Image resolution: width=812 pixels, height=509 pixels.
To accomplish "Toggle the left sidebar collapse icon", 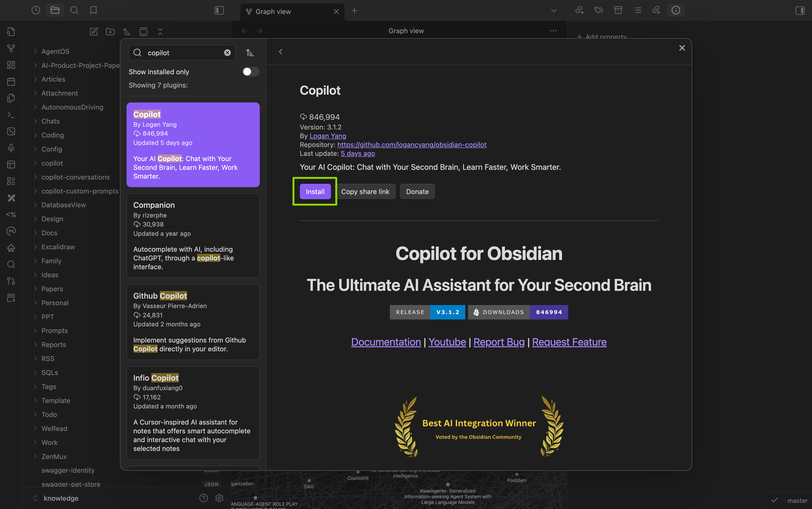I will point(219,10).
